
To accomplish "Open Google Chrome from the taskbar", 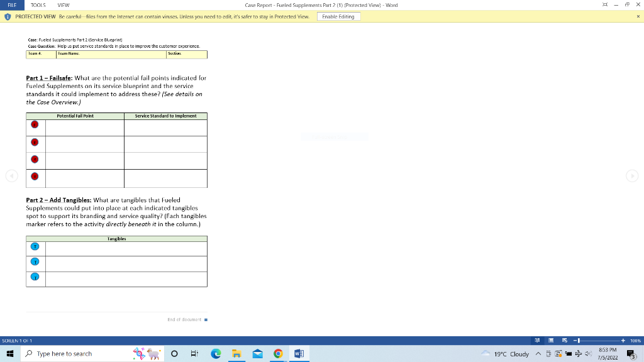I will [277, 353].
